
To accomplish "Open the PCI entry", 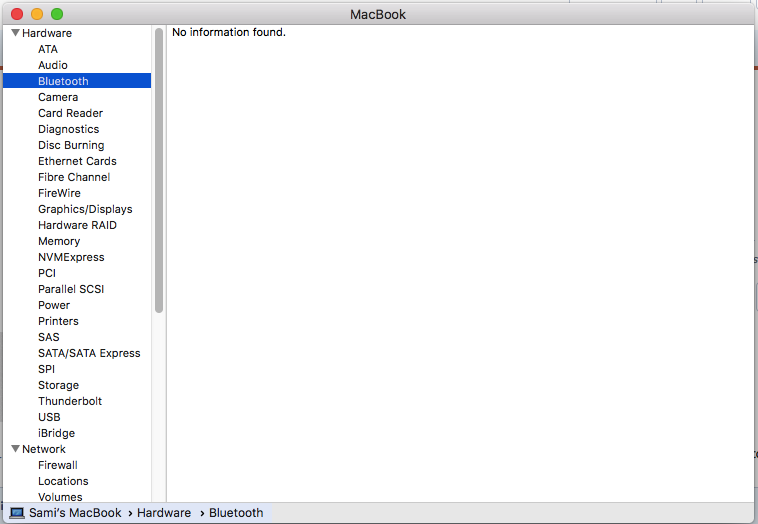I will [x=47, y=273].
